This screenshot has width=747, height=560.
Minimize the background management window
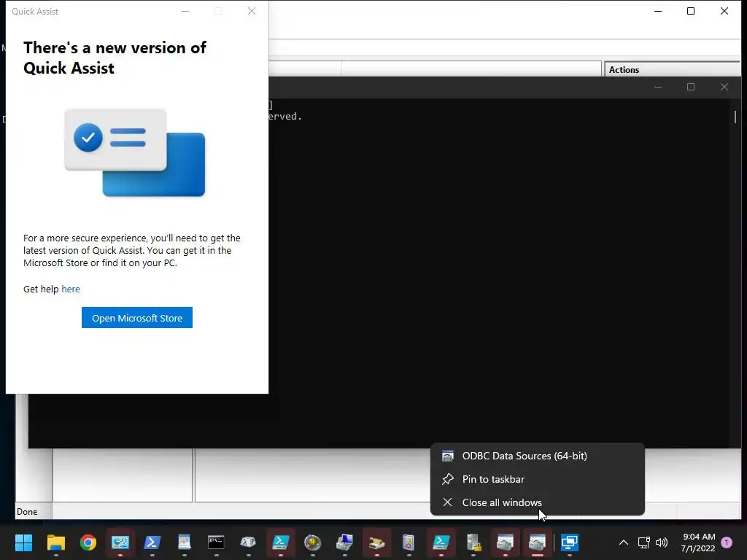click(658, 11)
